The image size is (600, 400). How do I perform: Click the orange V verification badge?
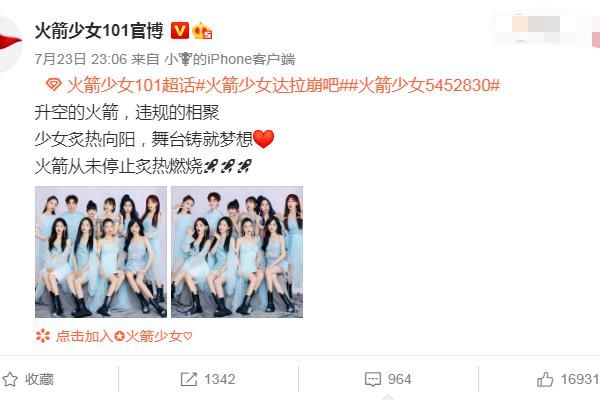(180, 31)
